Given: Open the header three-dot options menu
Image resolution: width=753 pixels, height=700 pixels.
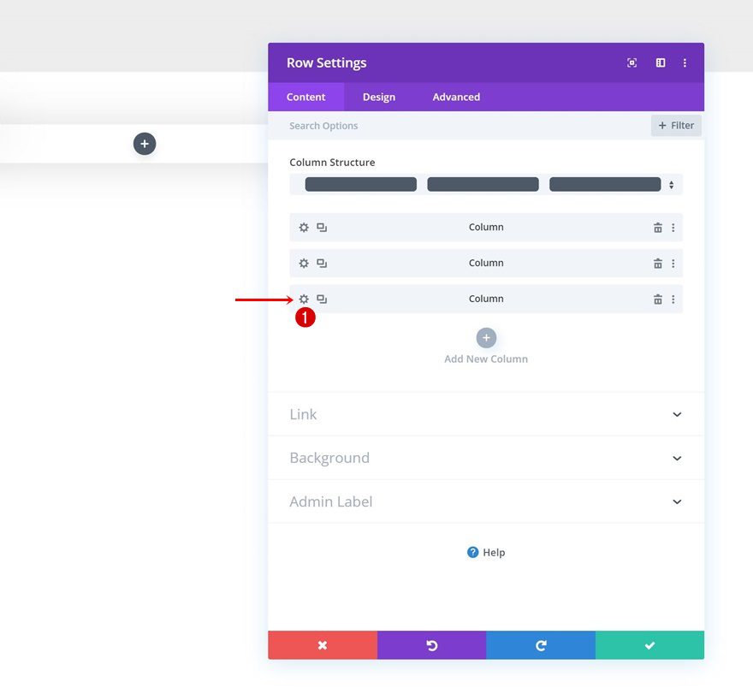Looking at the screenshot, I should [685, 62].
